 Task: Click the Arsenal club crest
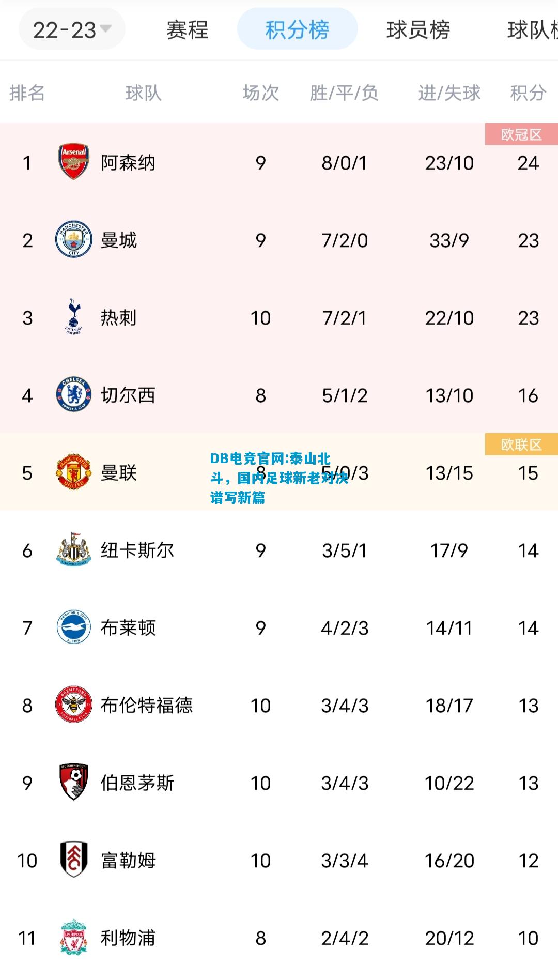click(x=73, y=162)
